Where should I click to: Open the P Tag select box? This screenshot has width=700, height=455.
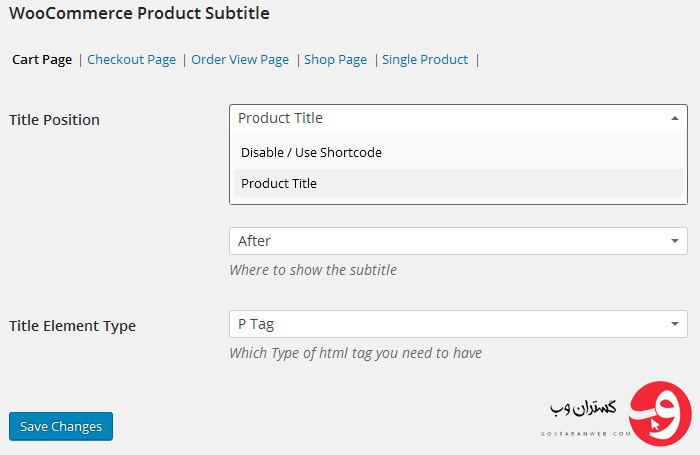coord(458,324)
